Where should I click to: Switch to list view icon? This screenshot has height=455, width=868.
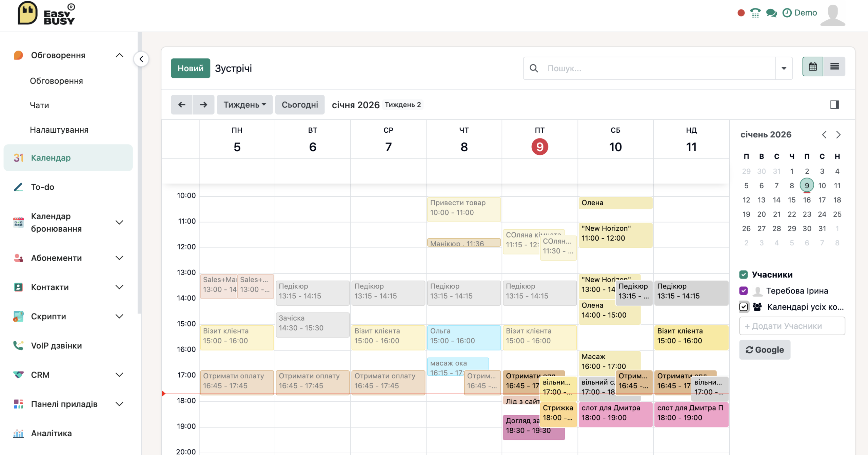click(834, 67)
